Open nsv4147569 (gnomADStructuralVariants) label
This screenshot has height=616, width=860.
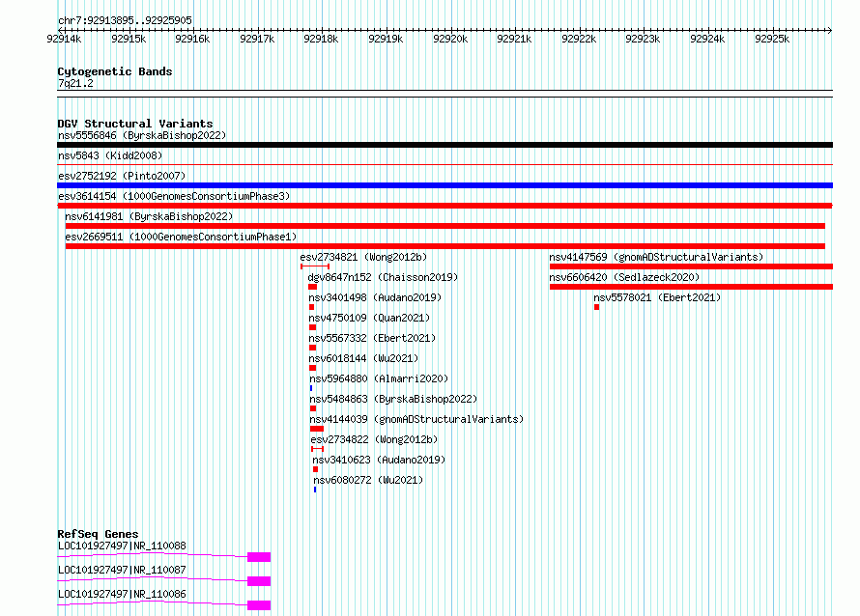click(656, 257)
